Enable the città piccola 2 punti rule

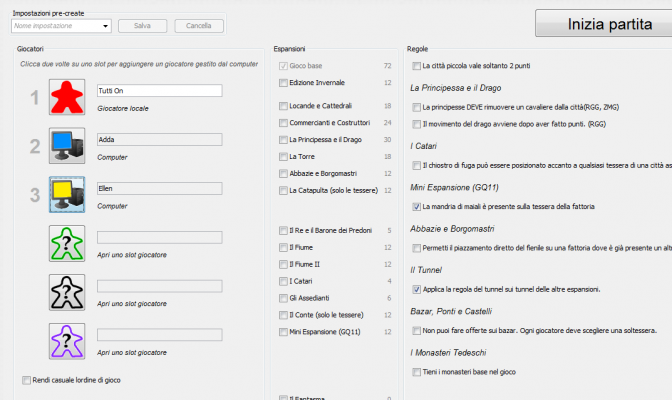(x=416, y=66)
